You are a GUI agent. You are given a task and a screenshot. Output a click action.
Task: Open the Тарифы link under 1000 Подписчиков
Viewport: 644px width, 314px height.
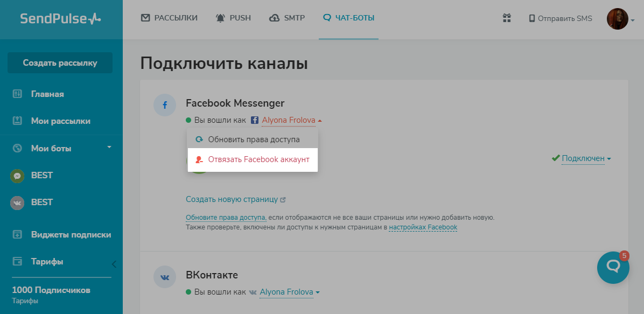25,301
